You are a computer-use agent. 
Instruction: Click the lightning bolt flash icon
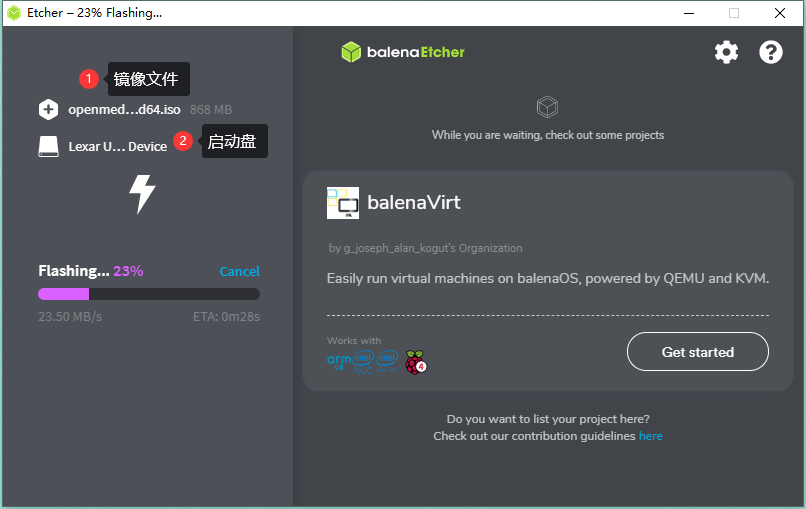pos(142,194)
